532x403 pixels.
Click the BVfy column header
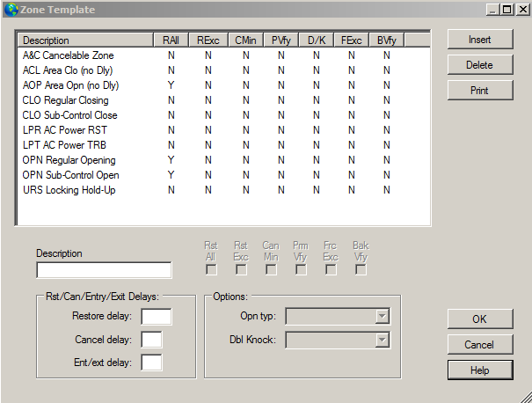pyautogui.click(x=387, y=40)
